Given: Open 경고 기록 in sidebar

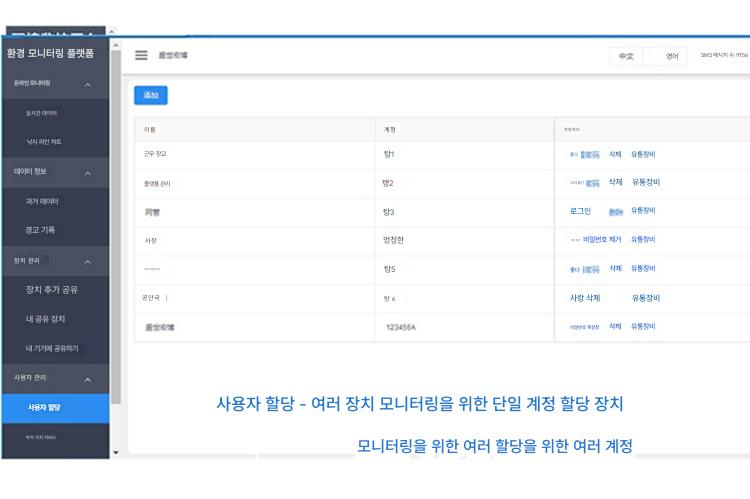Looking at the screenshot, I should [x=40, y=230].
